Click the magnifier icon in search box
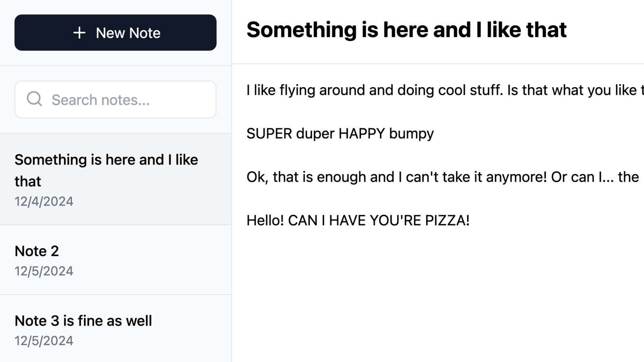The image size is (644, 362). point(34,99)
